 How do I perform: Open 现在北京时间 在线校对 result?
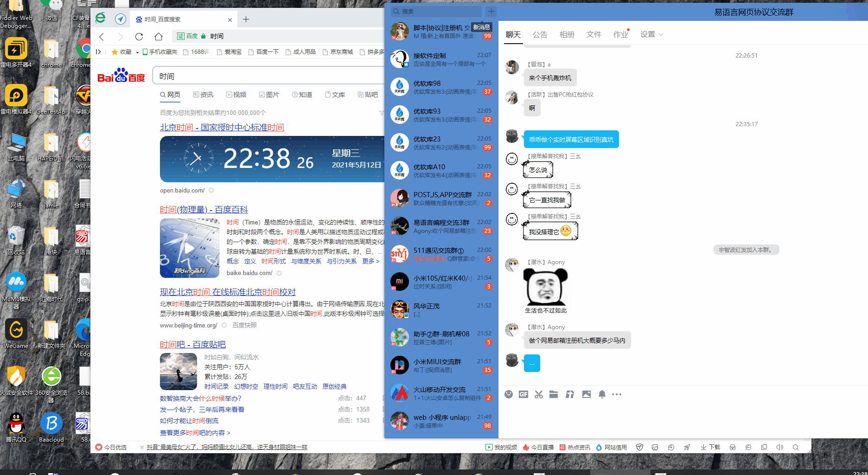[228, 292]
